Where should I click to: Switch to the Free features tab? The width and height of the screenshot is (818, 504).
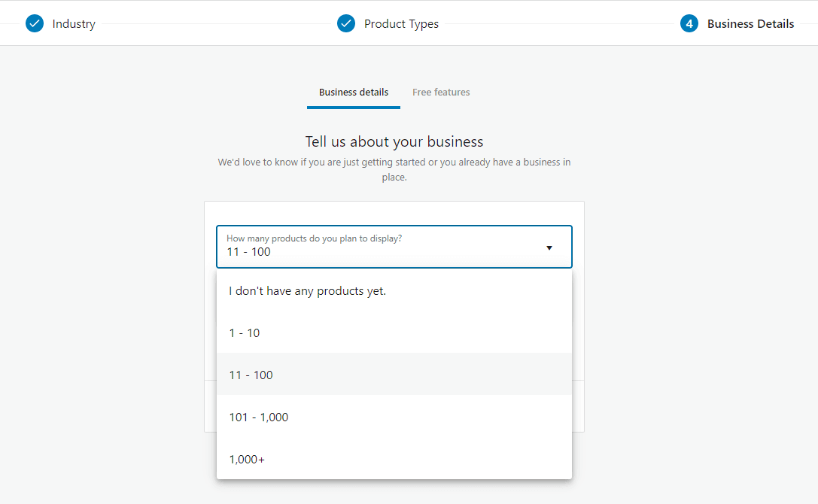tap(441, 92)
